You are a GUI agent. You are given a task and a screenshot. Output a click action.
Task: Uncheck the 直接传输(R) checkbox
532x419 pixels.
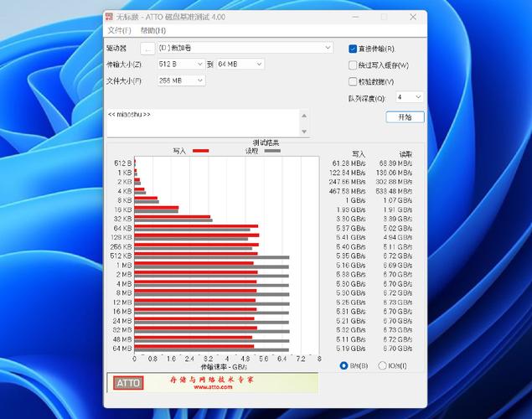click(x=353, y=49)
